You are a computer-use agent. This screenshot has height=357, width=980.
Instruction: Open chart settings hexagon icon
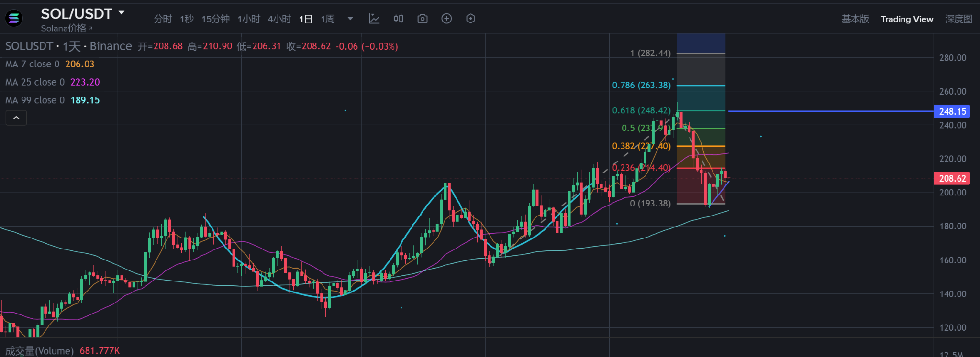point(470,19)
